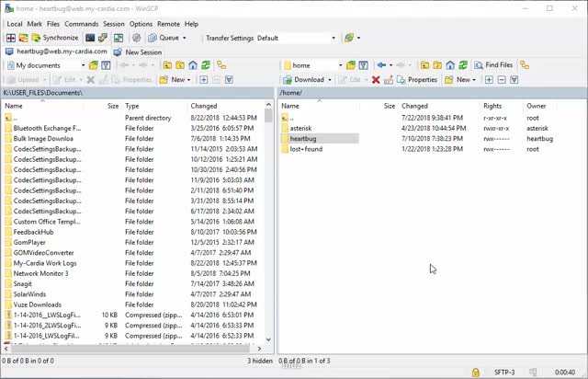Click remote panel New button
Image resolution: width=588 pixels, height=379 pixels.
pos(459,80)
